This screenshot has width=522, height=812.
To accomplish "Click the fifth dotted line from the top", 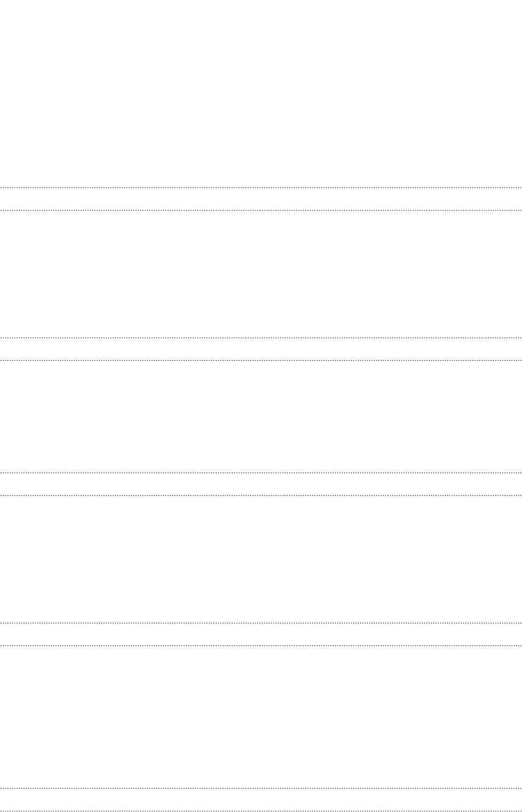I will tap(261, 473).
